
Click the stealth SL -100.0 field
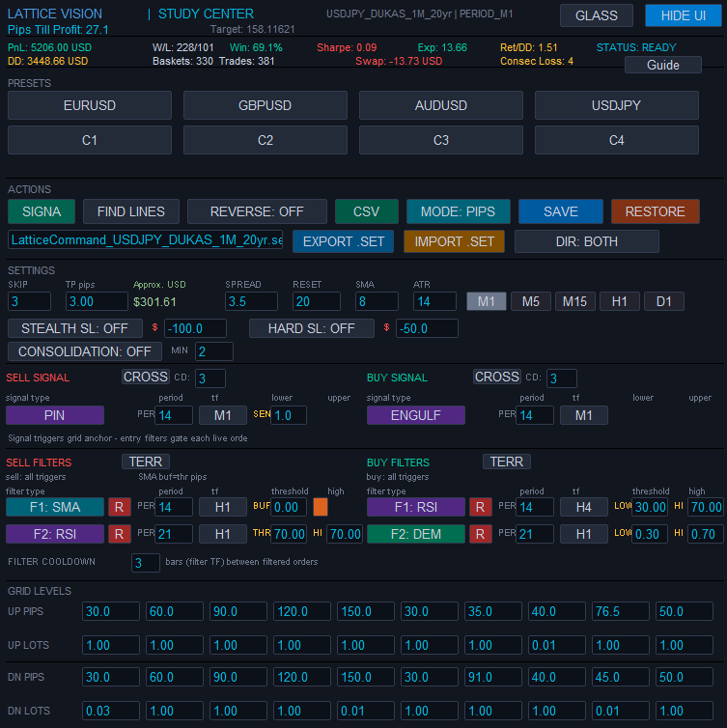click(x=195, y=328)
